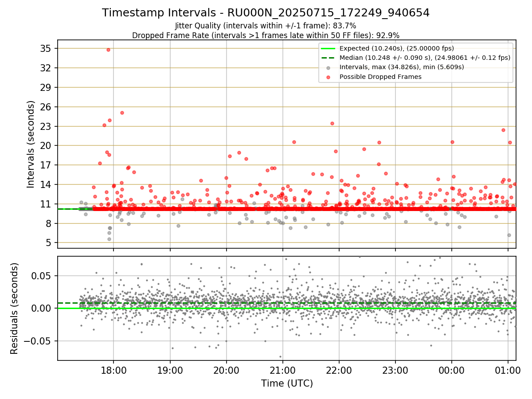Click the Intervals (seconds) axis label
Screen dimensions: 532x399
(31, 144)
